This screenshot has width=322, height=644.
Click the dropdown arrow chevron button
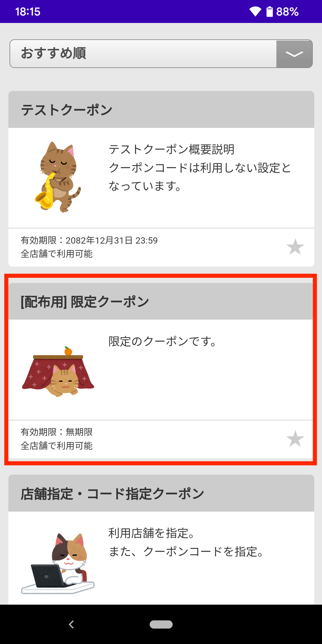tap(294, 54)
